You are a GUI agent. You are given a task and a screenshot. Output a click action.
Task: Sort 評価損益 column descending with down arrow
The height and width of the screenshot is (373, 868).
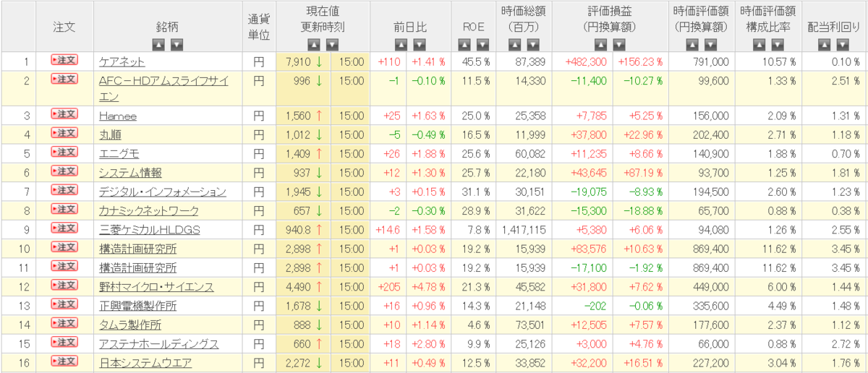click(618, 44)
